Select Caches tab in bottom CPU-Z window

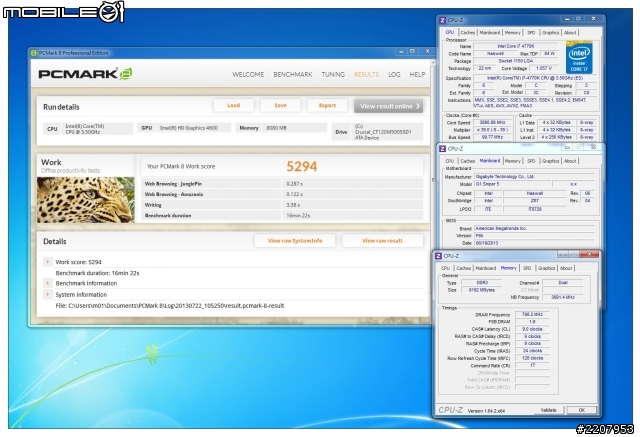tap(464, 268)
